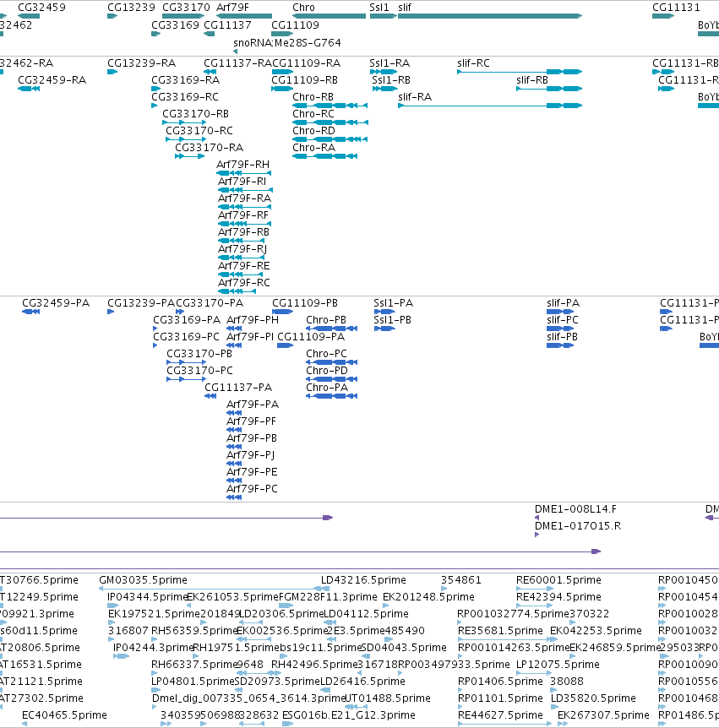Click the CG11137 gene label

pos(227,25)
